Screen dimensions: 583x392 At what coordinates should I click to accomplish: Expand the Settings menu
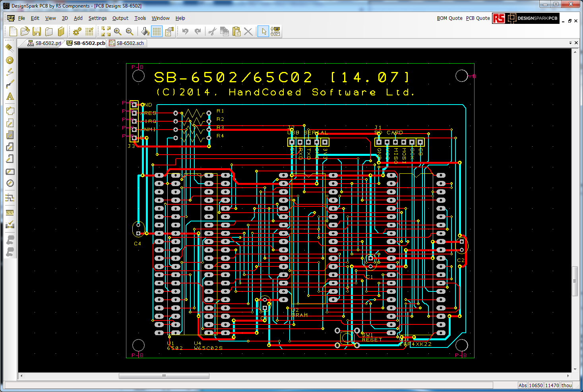[97, 18]
